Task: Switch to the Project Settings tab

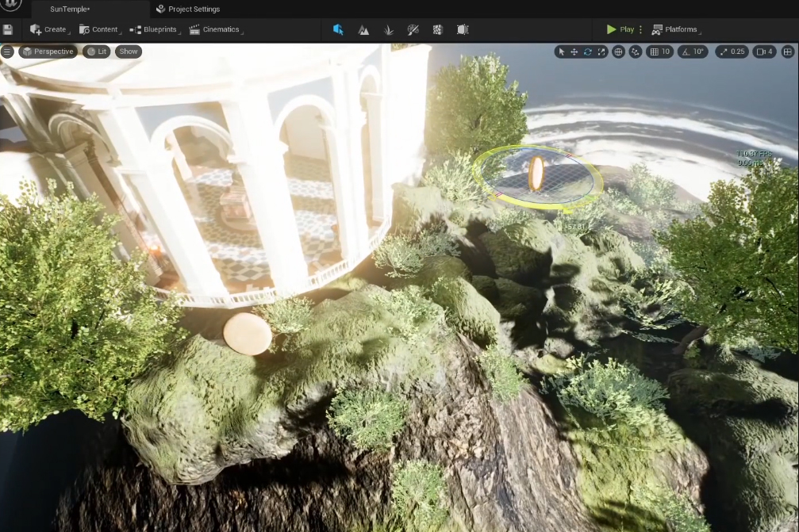Action: pos(189,10)
